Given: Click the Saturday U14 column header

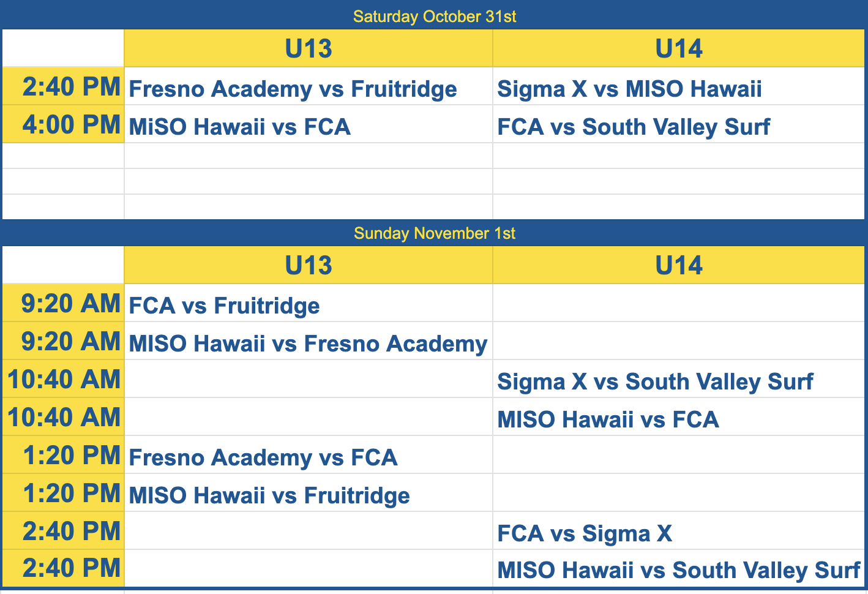Looking at the screenshot, I should point(679,48).
